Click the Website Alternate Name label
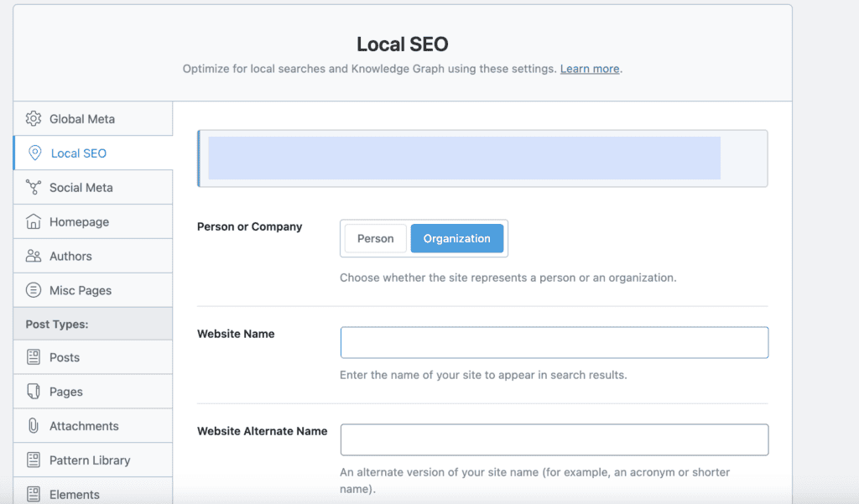Viewport: 859px width, 504px height. coord(262,431)
